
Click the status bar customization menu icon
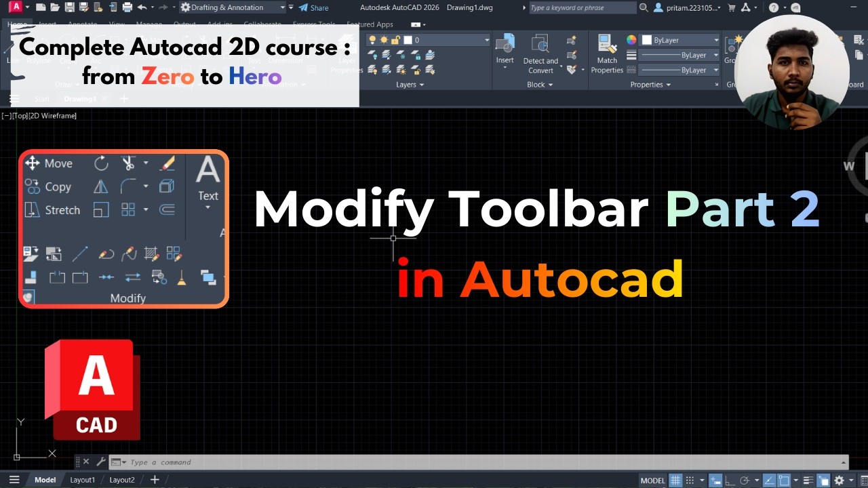[x=864, y=480]
